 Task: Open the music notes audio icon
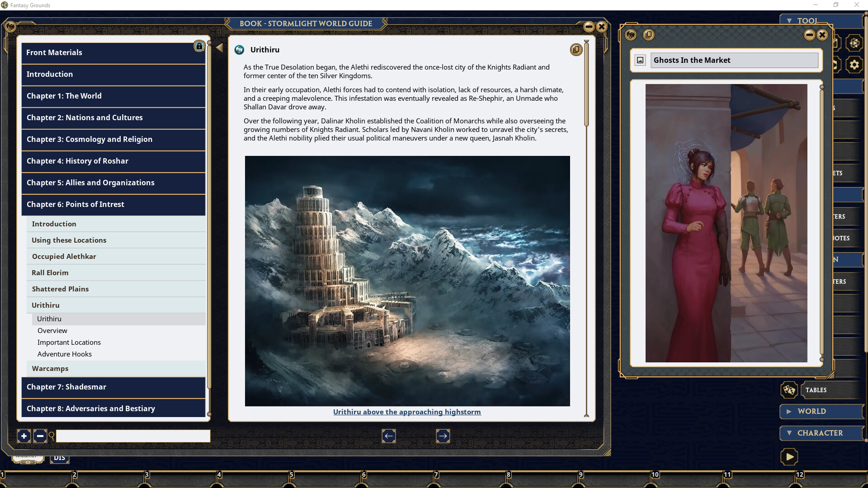[x=835, y=65]
